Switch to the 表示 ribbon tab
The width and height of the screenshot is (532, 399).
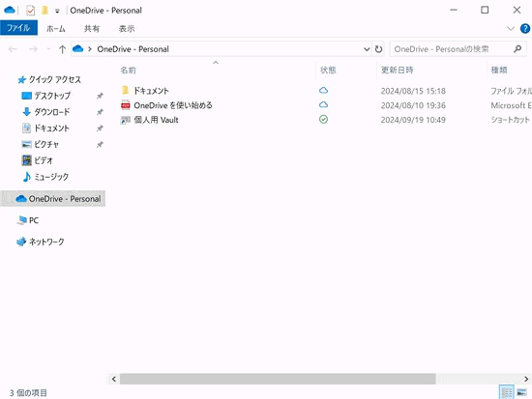pos(127,28)
